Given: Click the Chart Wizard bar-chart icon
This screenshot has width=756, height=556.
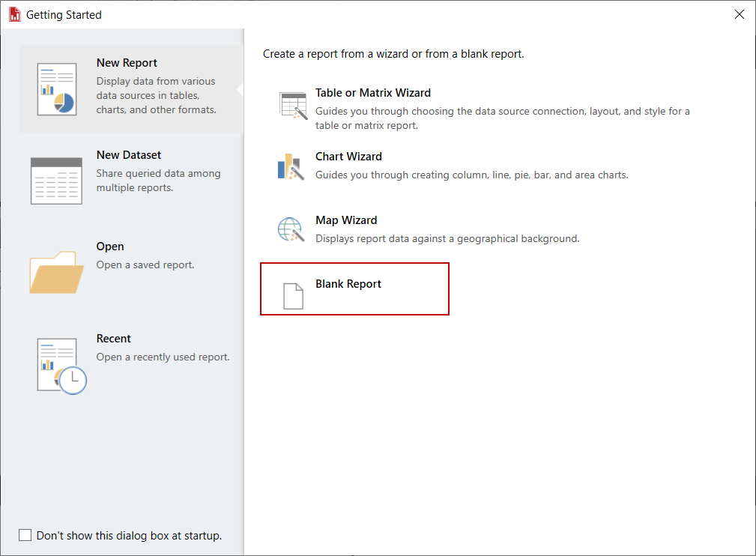Looking at the screenshot, I should click(x=291, y=167).
